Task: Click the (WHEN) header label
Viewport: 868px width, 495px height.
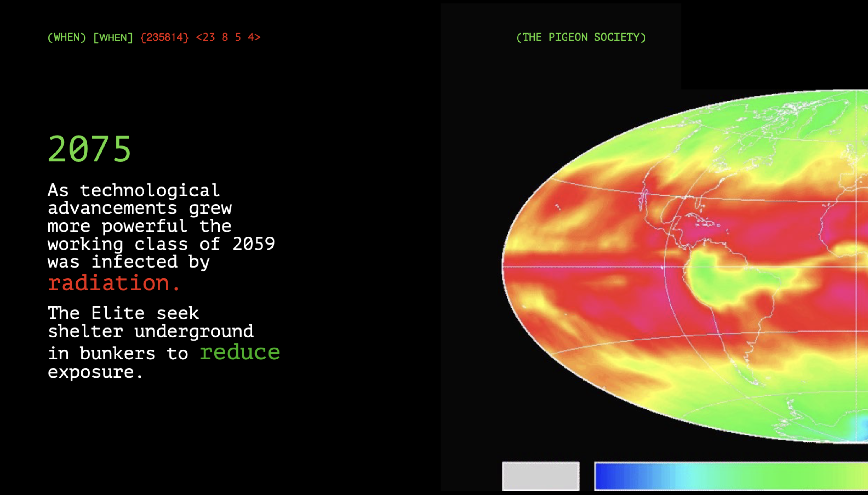Action: pos(67,37)
